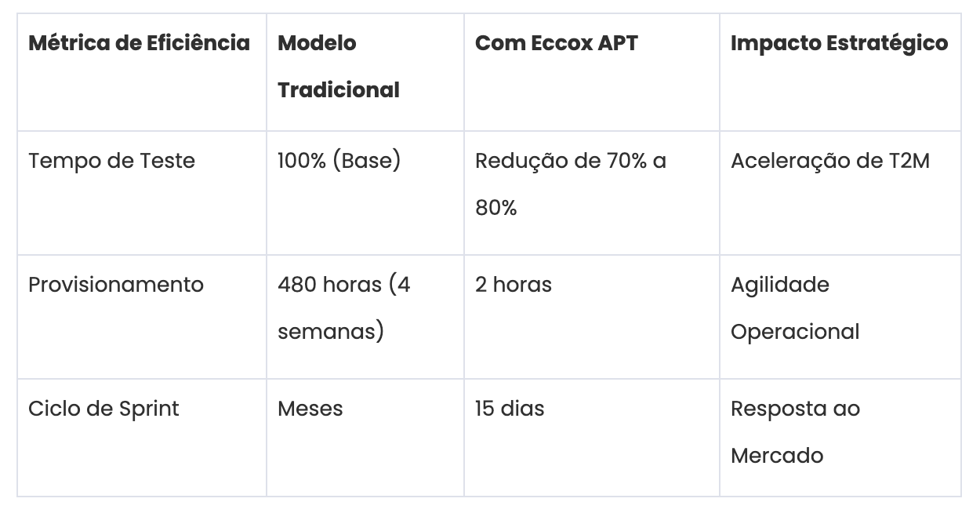Click the '2 horas' cell

click(513, 285)
